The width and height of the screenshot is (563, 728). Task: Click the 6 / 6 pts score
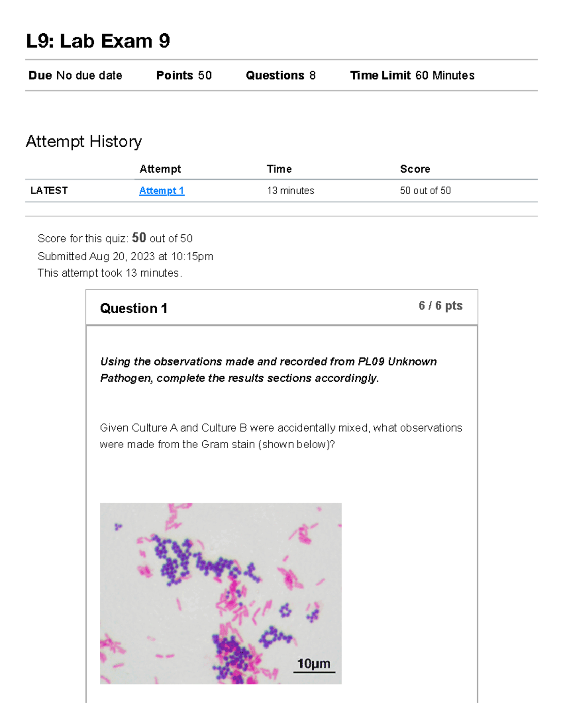pyautogui.click(x=440, y=306)
